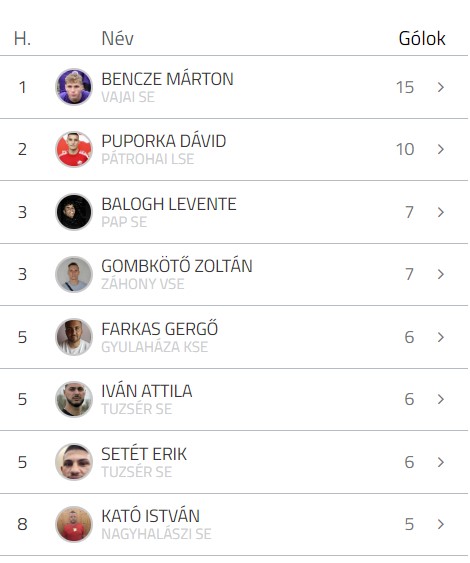Expand arrow beside Puporka Dávid's 10 goals

(x=441, y=149)
